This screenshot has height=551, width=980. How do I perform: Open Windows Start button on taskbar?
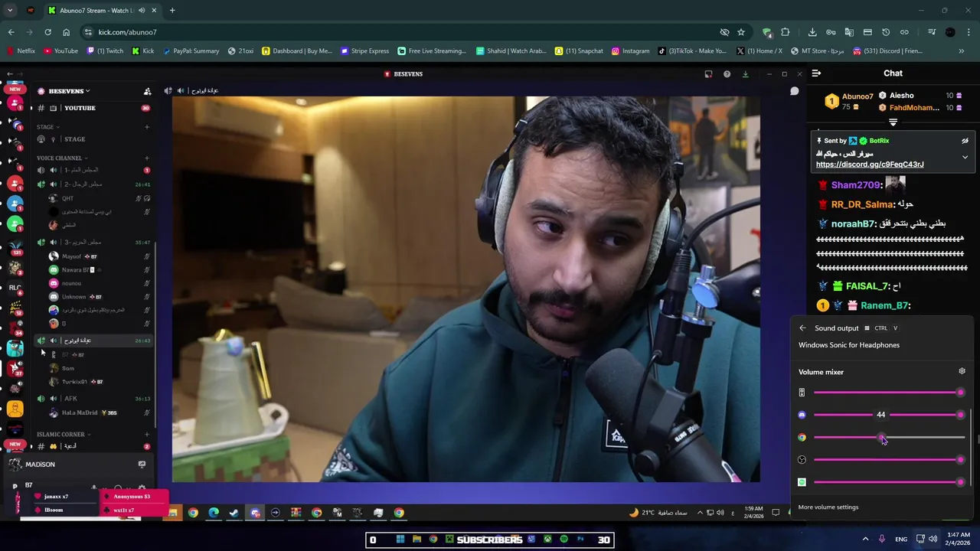[400, 540]
